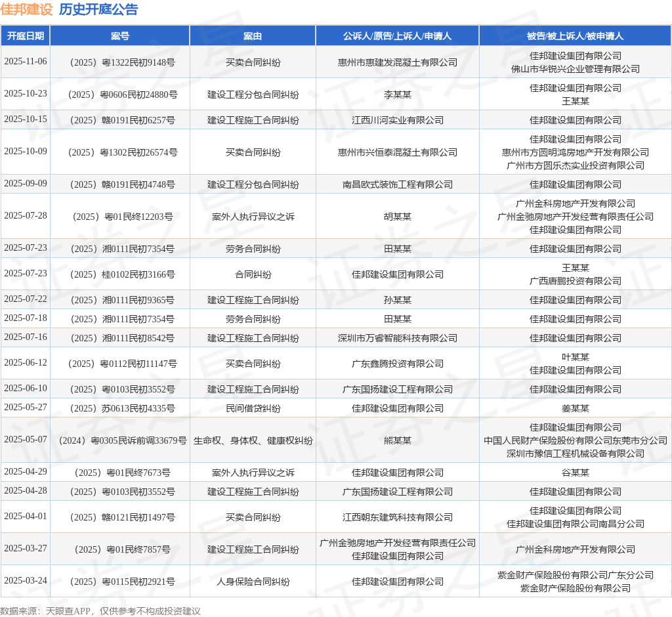Click the 佳邦建设 title text
This screenshot has height=617, width=672.
pyautogui.click(x=26, y=9)
